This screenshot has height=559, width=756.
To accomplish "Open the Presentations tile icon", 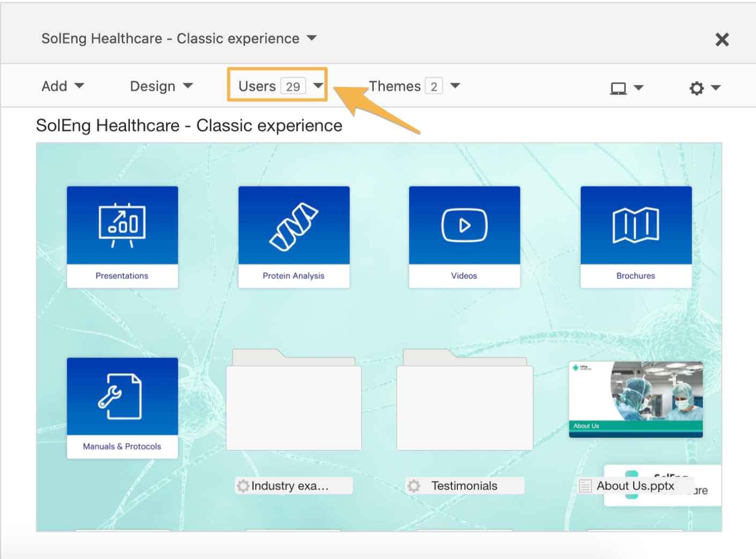I will (122, 225).
